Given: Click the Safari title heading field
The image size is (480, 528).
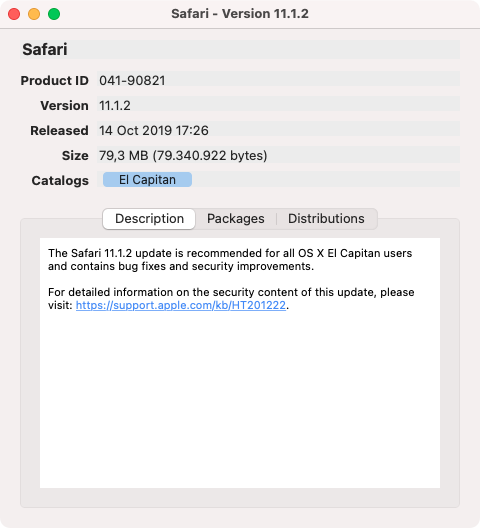Looking at the screenshot, I should tap(240, 50).
